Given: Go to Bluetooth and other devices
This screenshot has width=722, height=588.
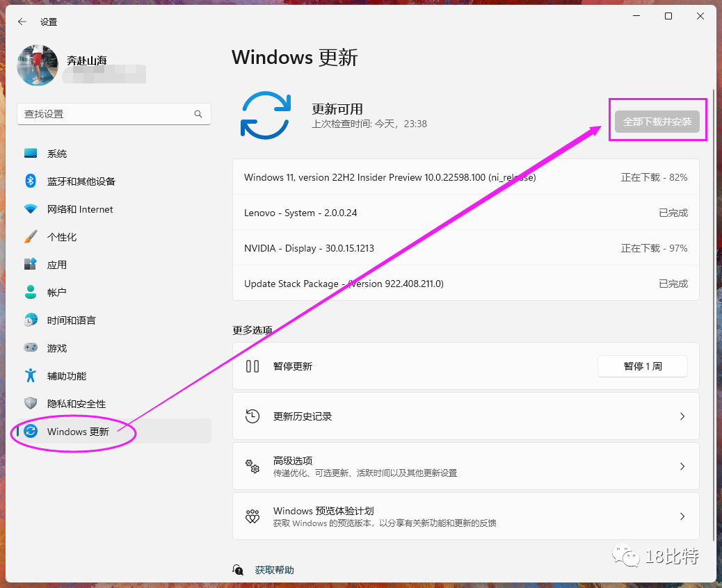Looking at the screenshot, I should pyautogui.click(x=81, y=181).
